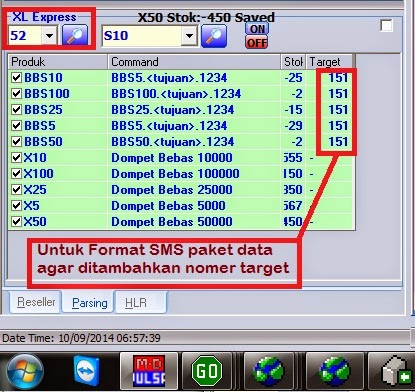
Task: Click the Date Time status bar text
Action: pos(81,338)
